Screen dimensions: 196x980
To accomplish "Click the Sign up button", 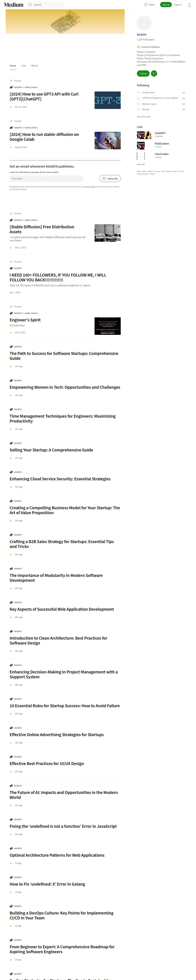I will 166,5.
